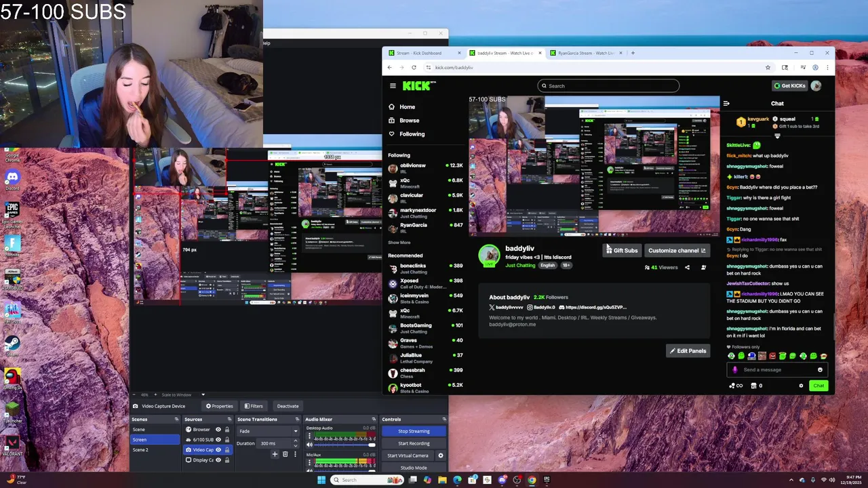Open Kick profile avatar in header
The image size is (868, 488).
(816, 85)
